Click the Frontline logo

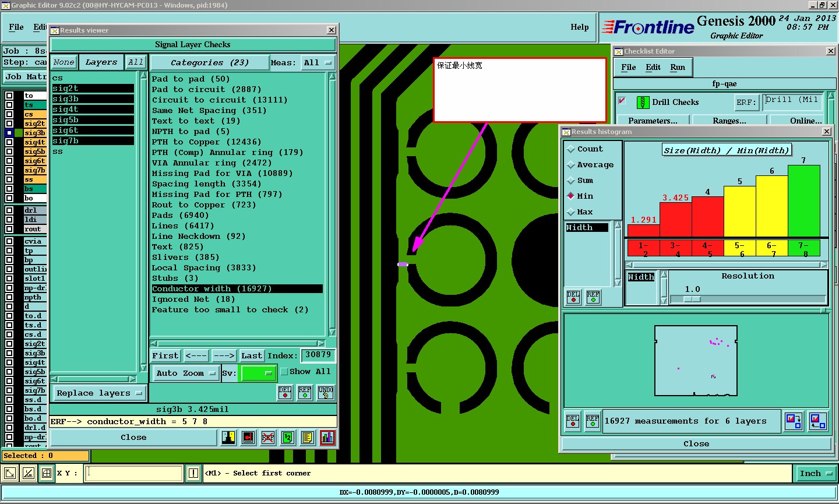pyautogui.click(x=648, y=27)
